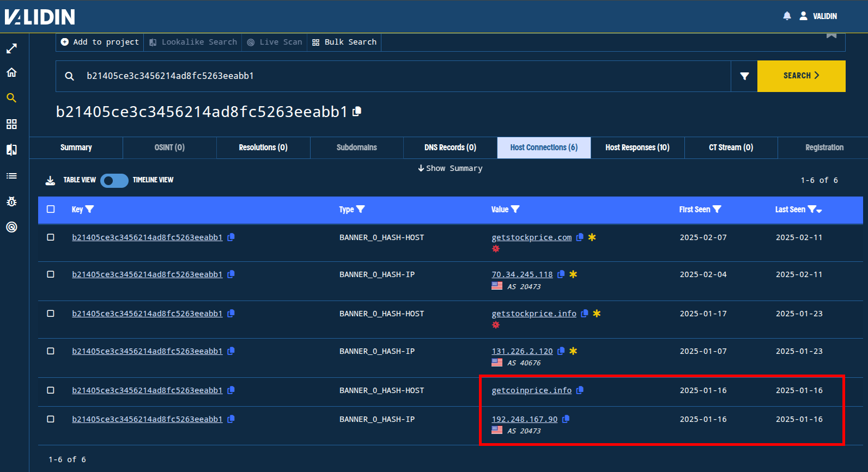Screen dimensions: 868x472
Task: Open Bulk Search
Action: click(344, 42)
